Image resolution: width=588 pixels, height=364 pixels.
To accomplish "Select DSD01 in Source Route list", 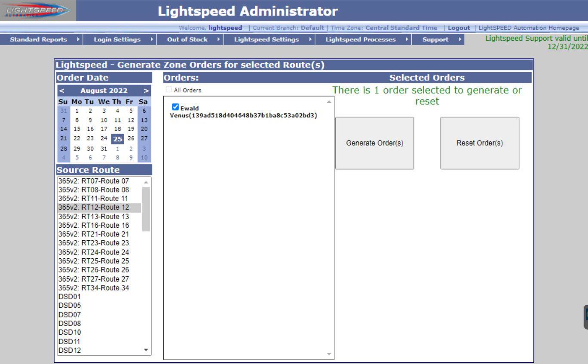I will pos(100,297).
